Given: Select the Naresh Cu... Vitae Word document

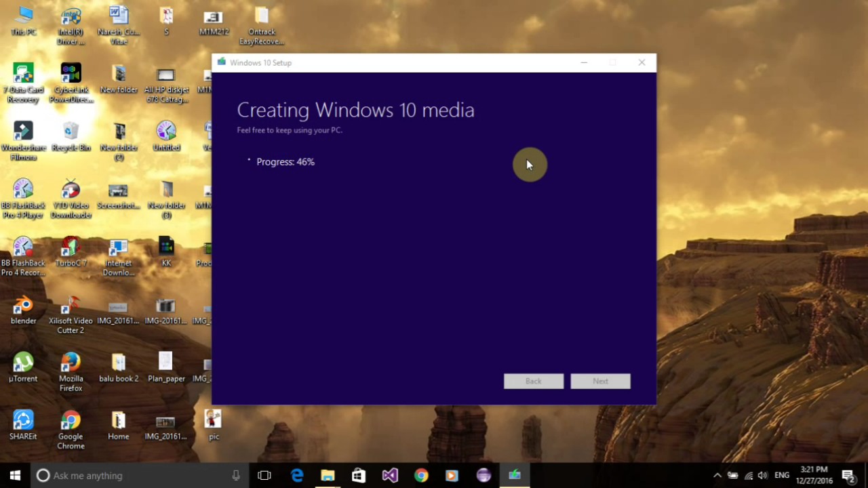Looking at the screenshot, I should [119, 26].
